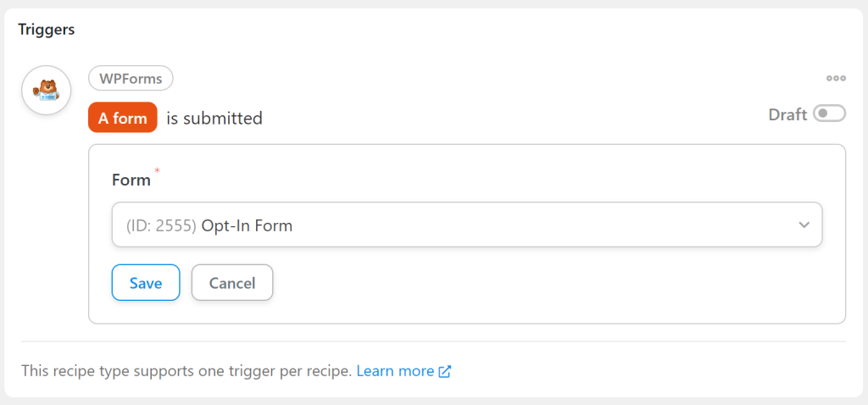Open the Learn more link
The width and height of the screenshot is (868, 405).
395,371
